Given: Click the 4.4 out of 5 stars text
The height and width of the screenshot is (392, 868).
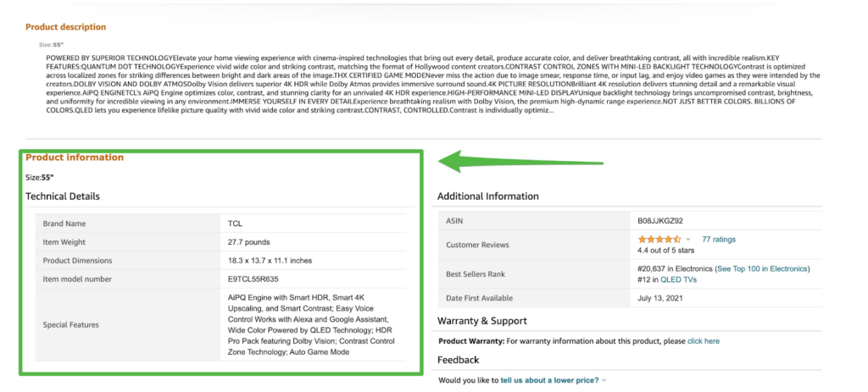Looking at the screenshot, I should pyautogui.click(x=666, y=250).
